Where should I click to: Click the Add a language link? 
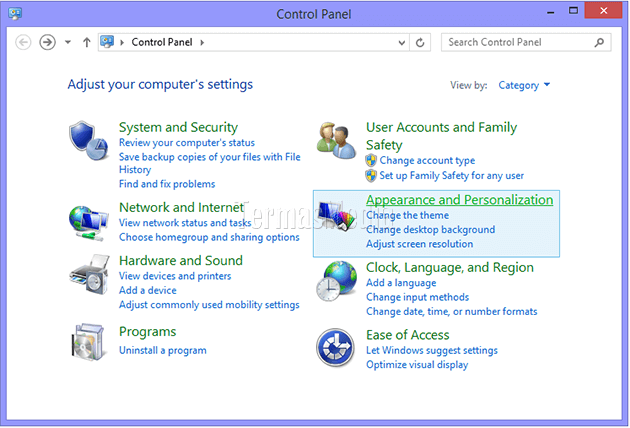click(401, 283)
